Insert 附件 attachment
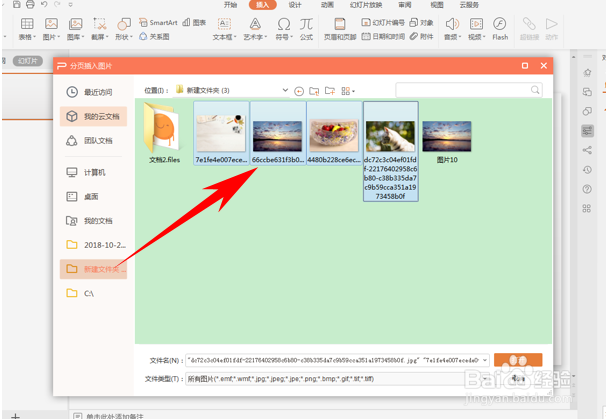This screenshot has height=419, width=606. [421, 36]
